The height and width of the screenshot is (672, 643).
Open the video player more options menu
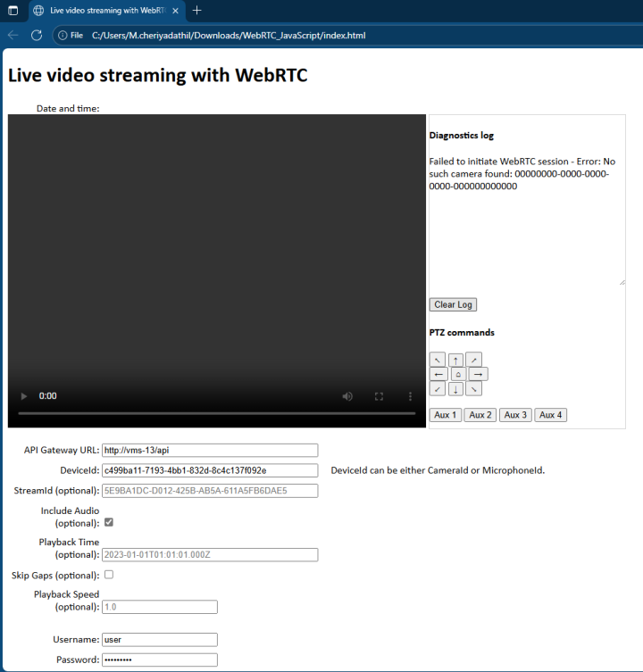410,396
